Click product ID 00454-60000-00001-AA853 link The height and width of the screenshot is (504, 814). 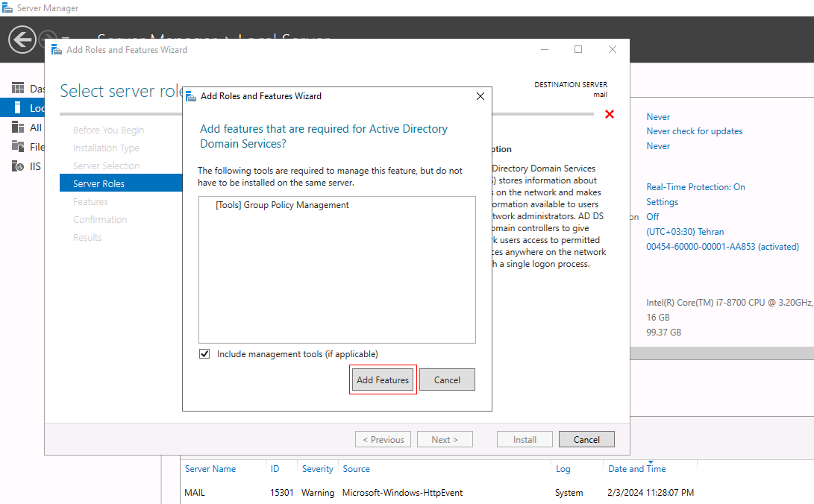pyautogui.click(x=723, y=247)
